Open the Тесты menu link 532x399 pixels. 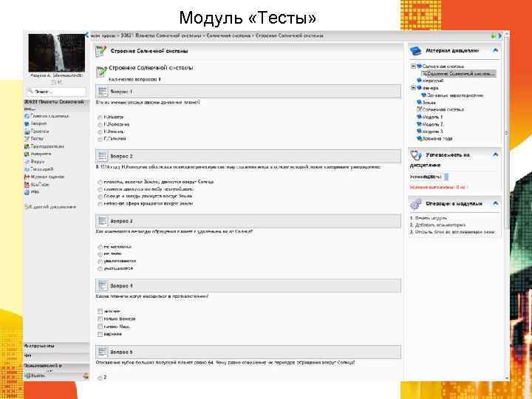37,139
